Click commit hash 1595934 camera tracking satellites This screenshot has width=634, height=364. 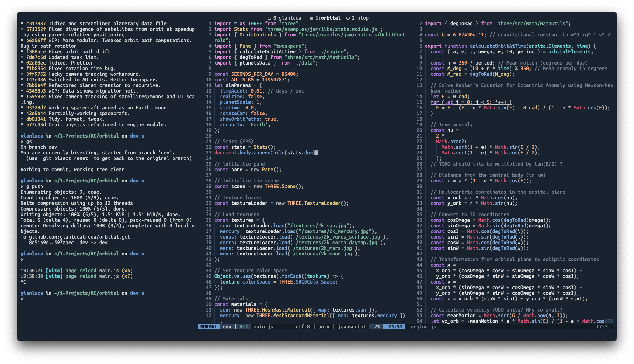[x=36, y=96]
